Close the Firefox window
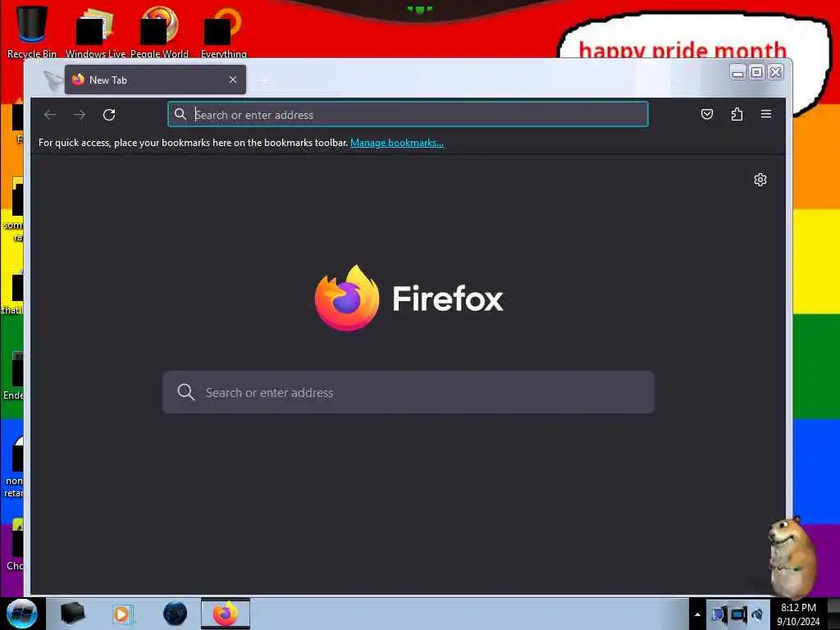 pyautogui.click(x=775, y=72)
